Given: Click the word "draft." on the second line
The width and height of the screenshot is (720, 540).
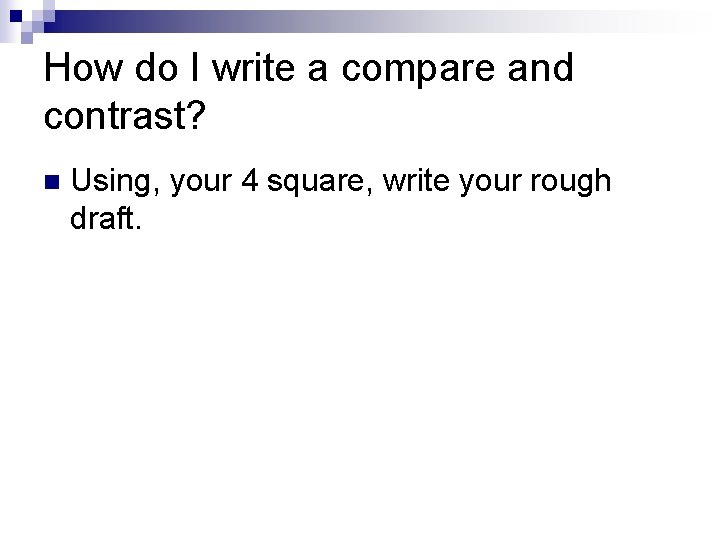Looking at the screenshot, I should pos(106,218).
